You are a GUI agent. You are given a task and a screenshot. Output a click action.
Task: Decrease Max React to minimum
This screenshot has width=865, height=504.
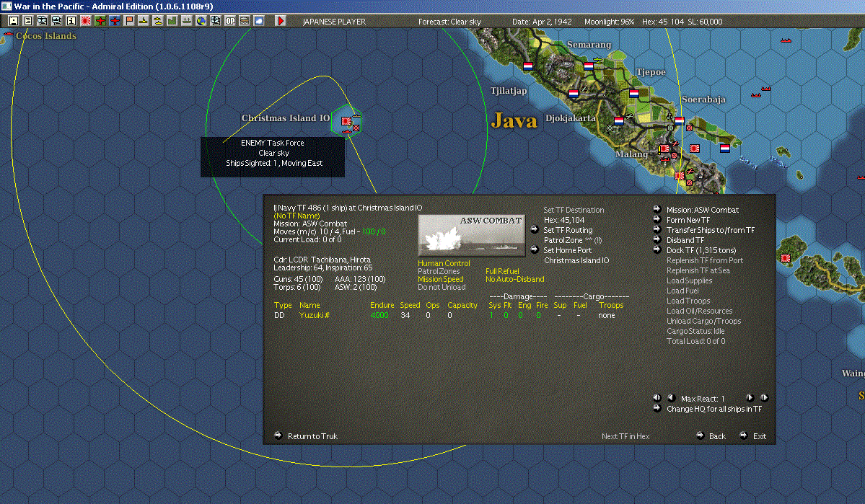tap(657, 397)
